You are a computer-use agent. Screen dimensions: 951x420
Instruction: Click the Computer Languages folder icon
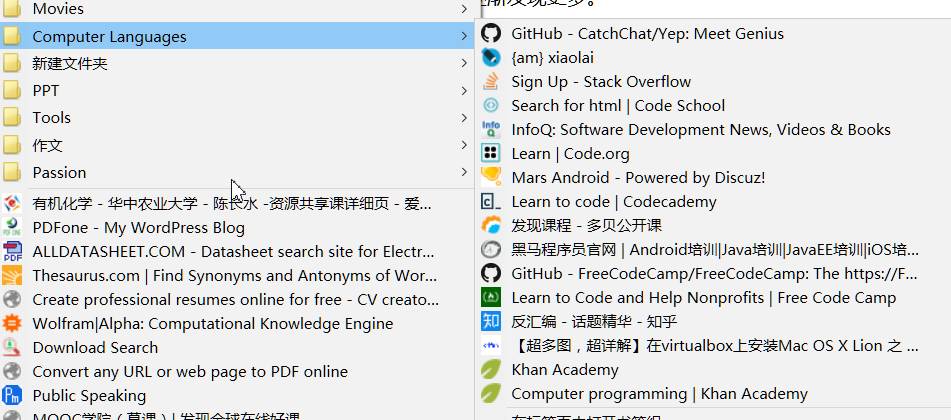[x=12, y=36]
